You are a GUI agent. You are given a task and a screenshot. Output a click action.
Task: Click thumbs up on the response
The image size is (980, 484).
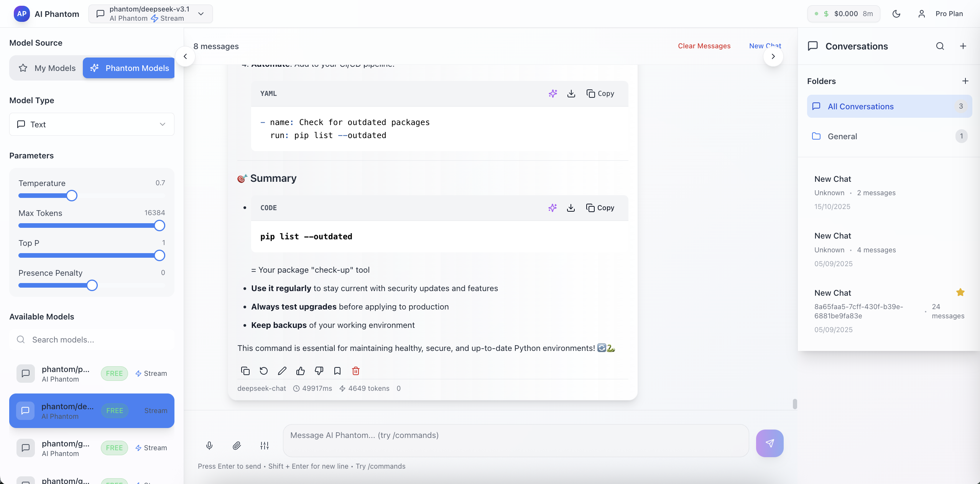tap(301, 371)
